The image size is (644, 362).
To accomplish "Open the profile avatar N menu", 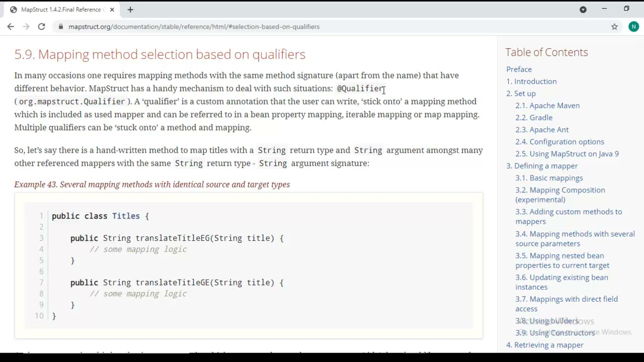I will click(633, 27).
